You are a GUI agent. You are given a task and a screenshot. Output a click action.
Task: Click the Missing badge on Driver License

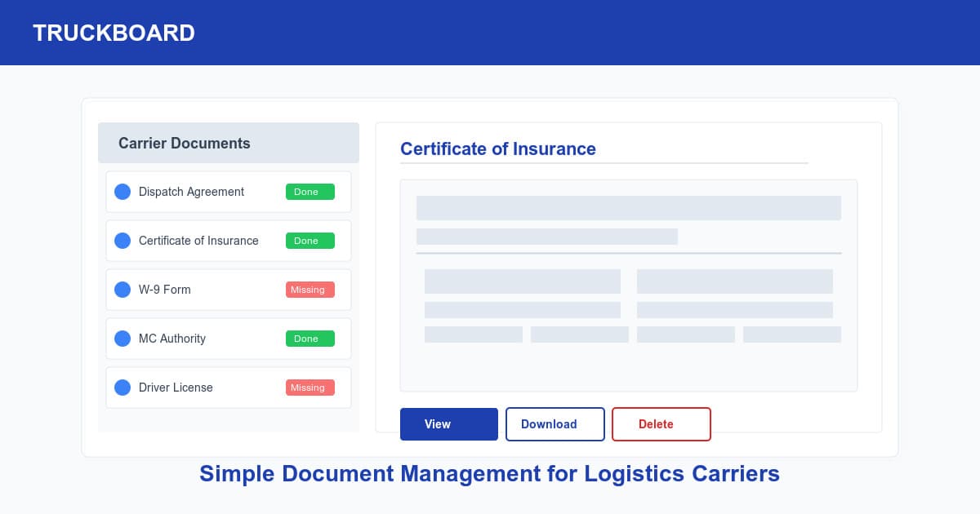point(310,388)
